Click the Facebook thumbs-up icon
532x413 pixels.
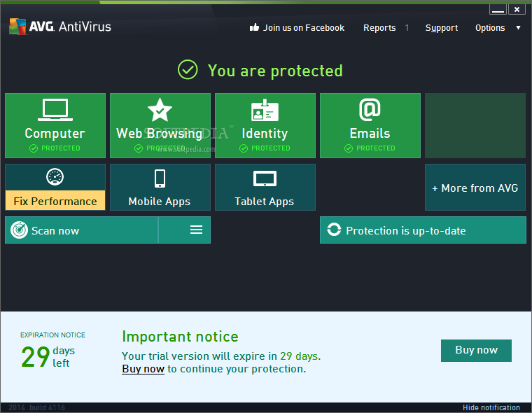tap(255, 27)
